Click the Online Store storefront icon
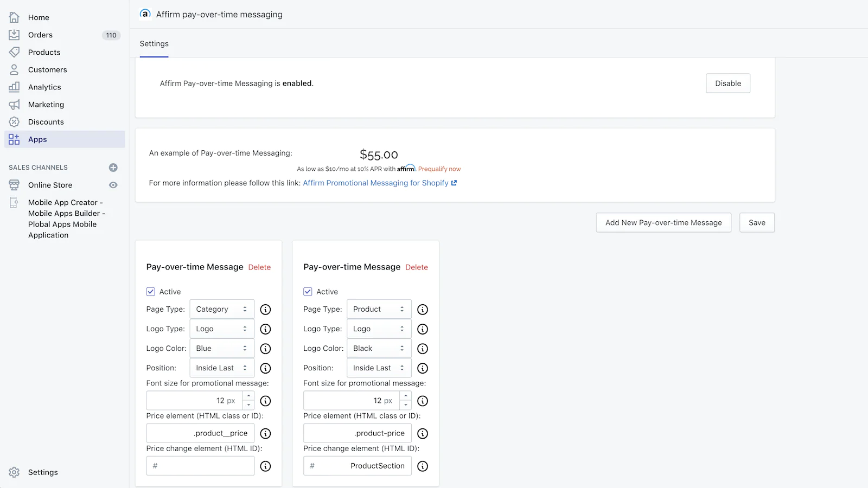Image resolution: width=868 pixels, height=488 pixels. coord(14,185)
